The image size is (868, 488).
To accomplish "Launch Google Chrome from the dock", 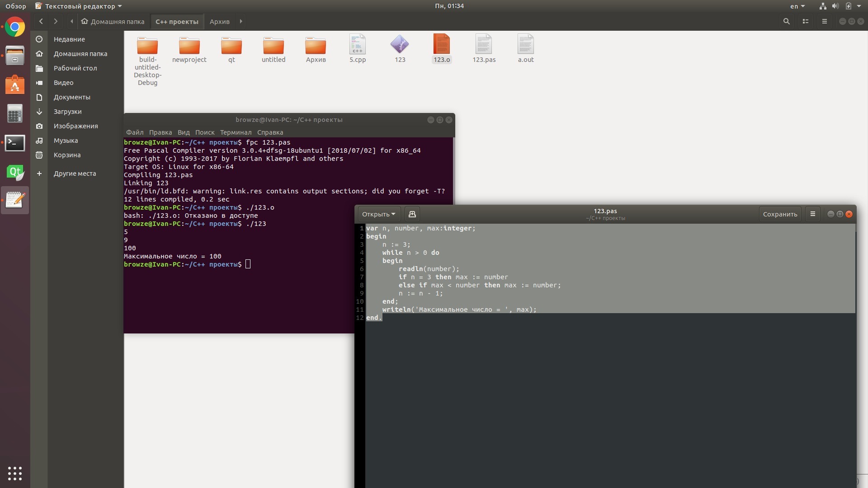I will [15, 27].
